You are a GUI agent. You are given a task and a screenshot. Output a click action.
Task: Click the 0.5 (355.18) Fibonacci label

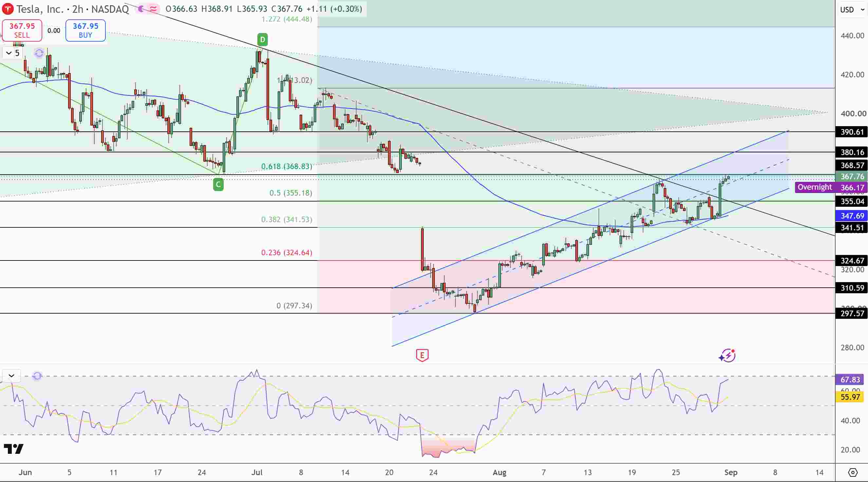pos(291,193)
